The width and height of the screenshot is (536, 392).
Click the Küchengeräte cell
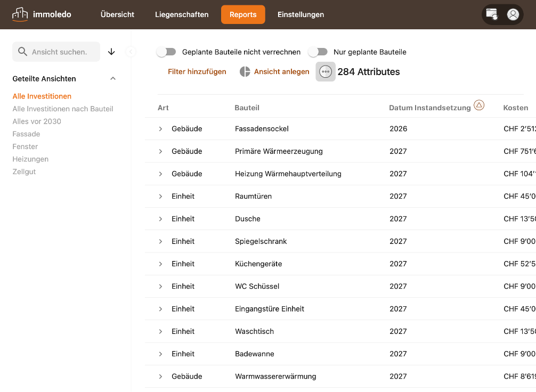click(258, 264)
